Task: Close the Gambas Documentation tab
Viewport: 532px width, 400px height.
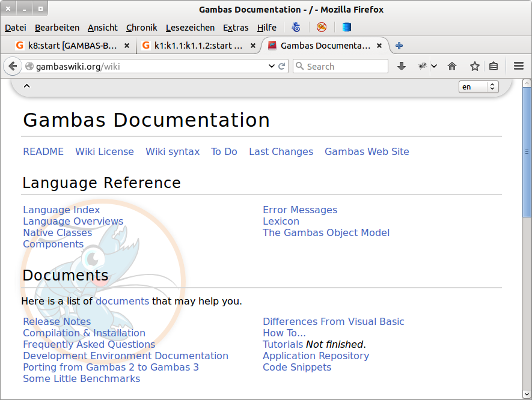Action: [379, 46]
